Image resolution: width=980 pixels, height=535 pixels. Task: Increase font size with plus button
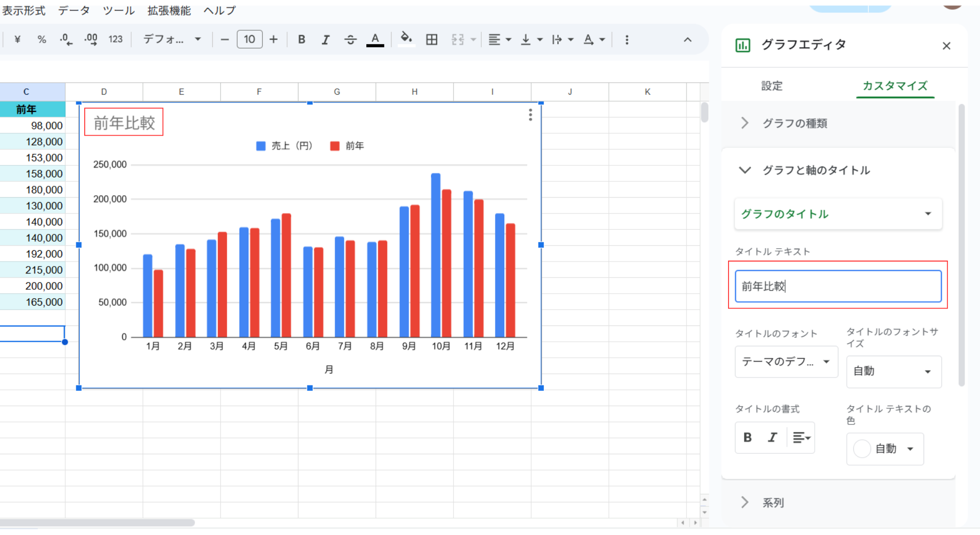point(273,40)
